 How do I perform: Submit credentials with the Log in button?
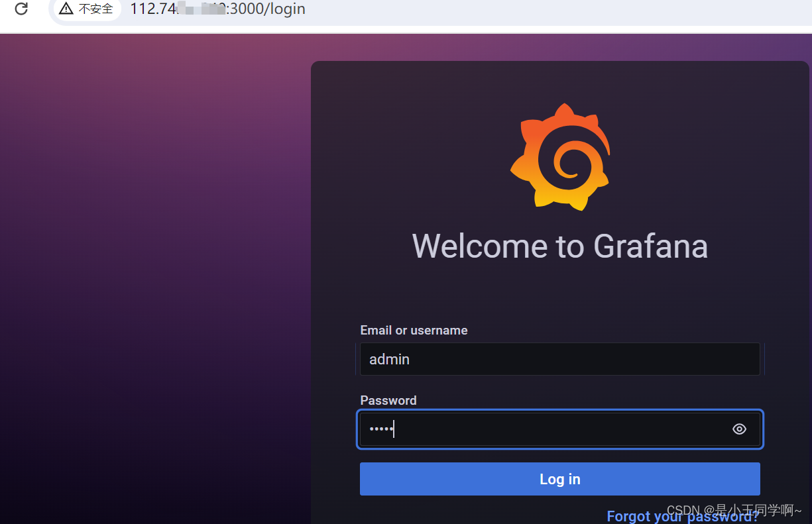560,479
